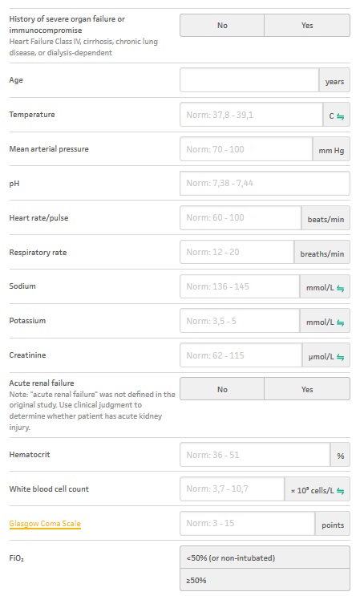Select Yes for severe organ failure history

[307, 26]
